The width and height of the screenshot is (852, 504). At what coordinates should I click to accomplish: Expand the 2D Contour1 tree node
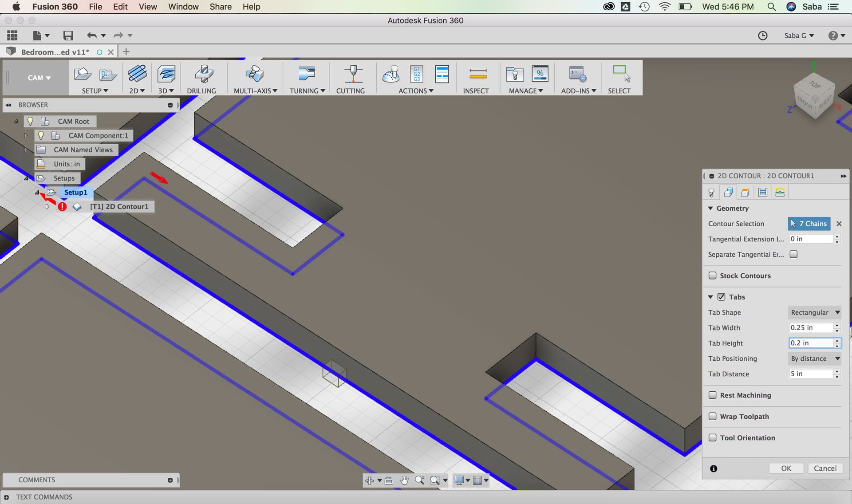[x=47, y=206]
